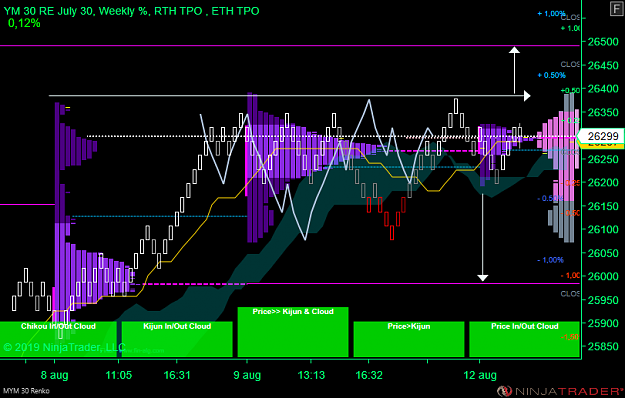625x398 pixels.
Task: Click the current price marker 26299
Action: point(602,136)
